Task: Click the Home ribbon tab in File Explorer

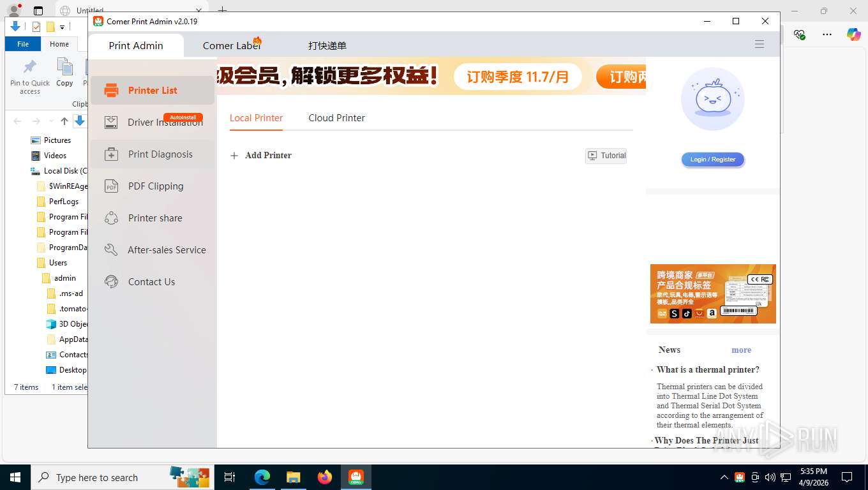Action: [x=59, y=44]
